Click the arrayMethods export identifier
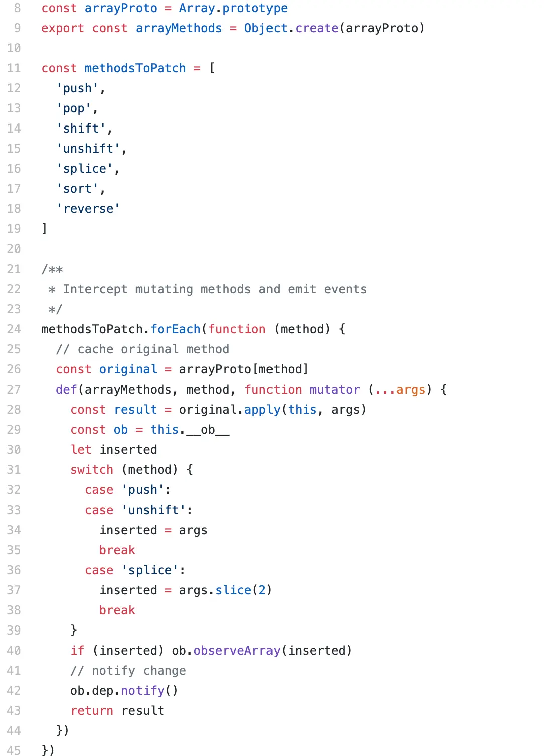The height and width of the screenshot is (756, 544). click(179, 28)
